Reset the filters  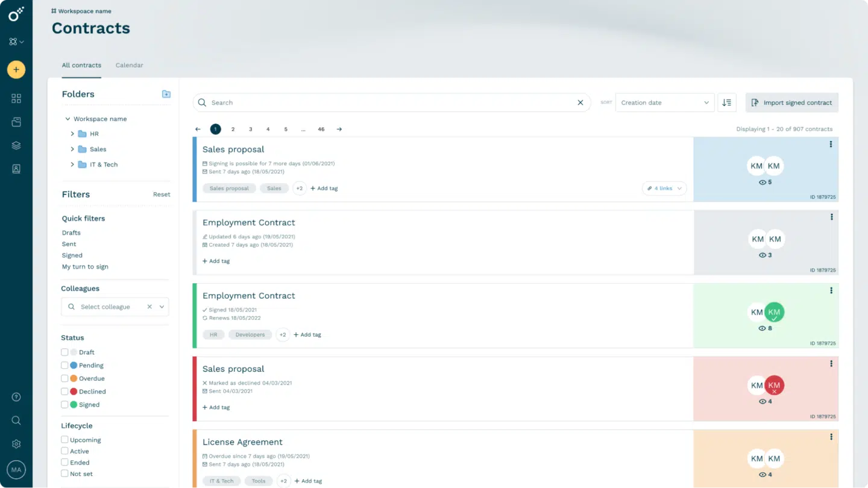pos(162,195)
